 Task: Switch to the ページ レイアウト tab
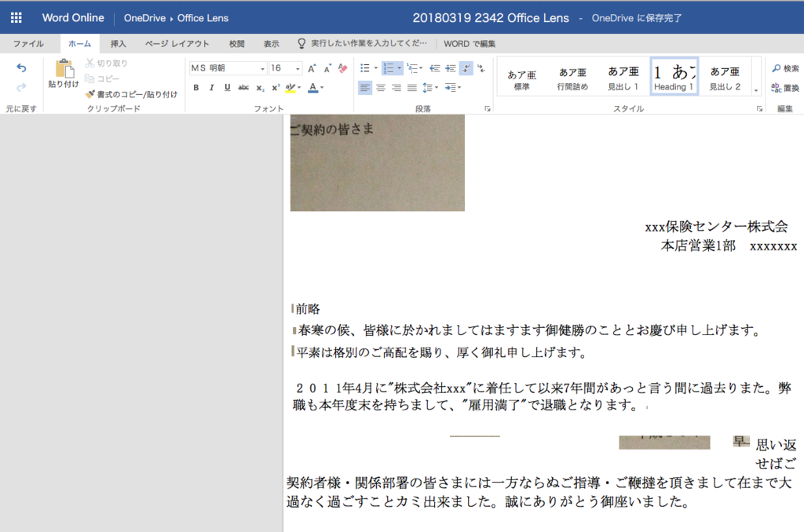coord(177,44)
